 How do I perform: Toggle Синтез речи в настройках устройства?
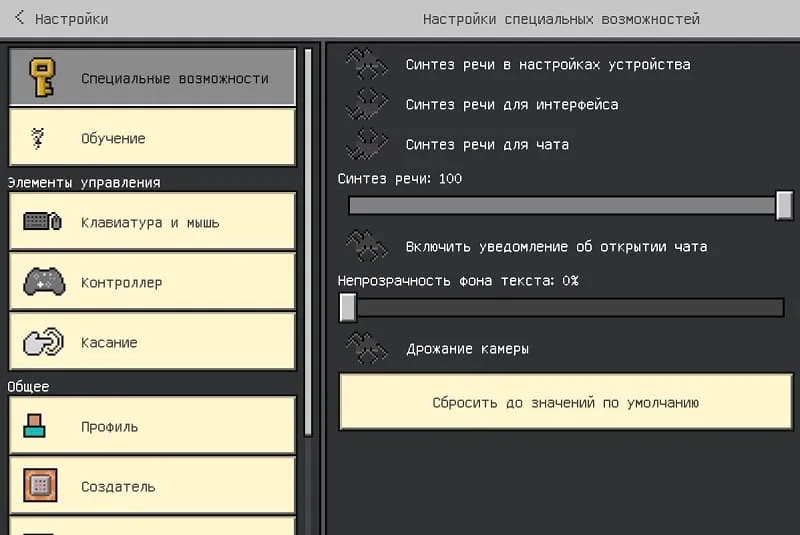(367, 64)
